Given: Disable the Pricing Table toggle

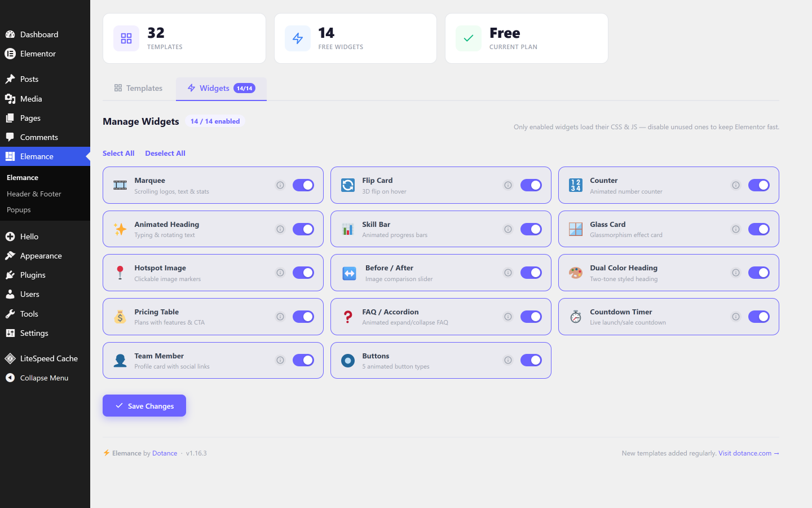Looking at the screenshot, I should pos(303,317).
